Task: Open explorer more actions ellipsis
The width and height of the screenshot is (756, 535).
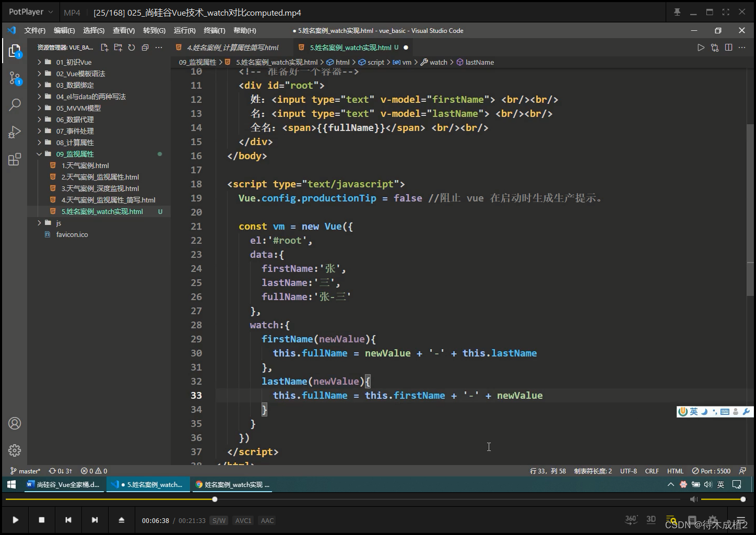Action: [x=159, y=47]
